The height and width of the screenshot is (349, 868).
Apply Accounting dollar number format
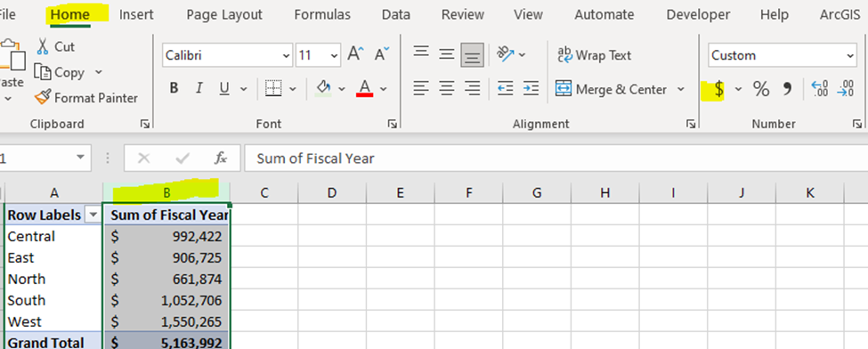(x=718, y=89)
